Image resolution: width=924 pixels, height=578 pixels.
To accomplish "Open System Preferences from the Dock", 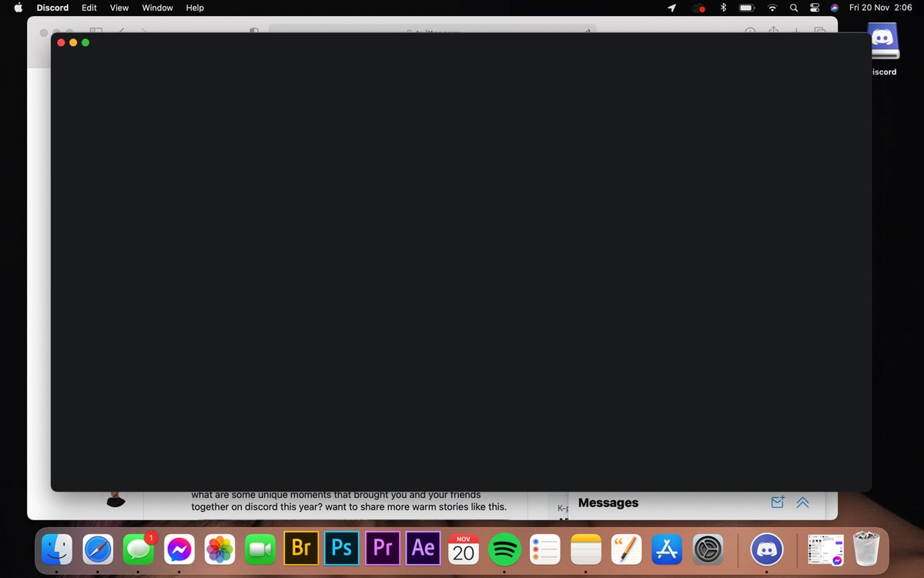I will 708,549.
